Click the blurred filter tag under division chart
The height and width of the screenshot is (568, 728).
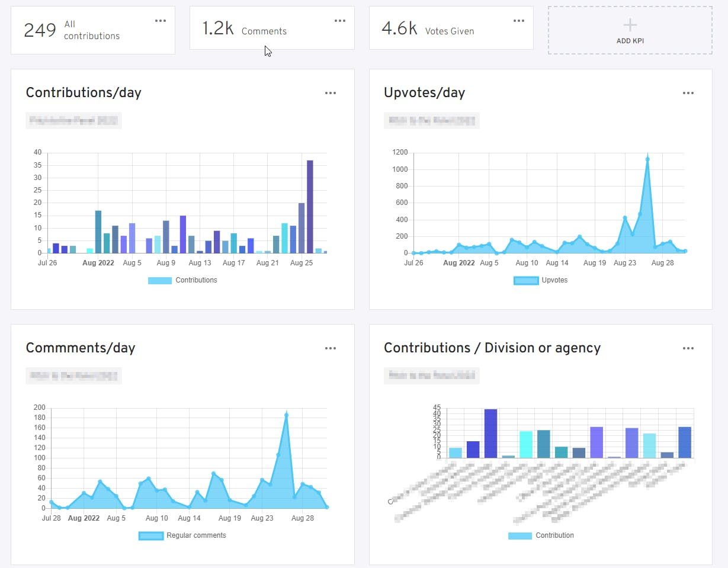tap(432, 376)
